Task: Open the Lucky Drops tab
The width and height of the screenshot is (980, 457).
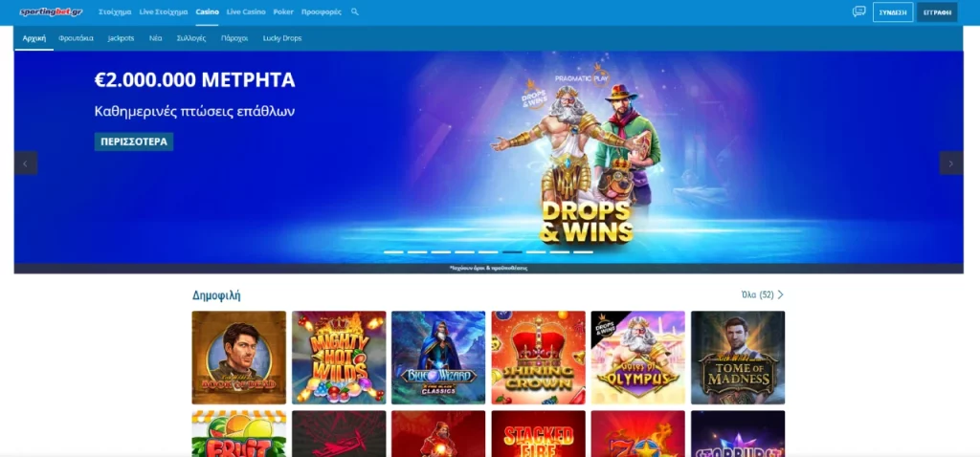Action: tap(282, 38)
